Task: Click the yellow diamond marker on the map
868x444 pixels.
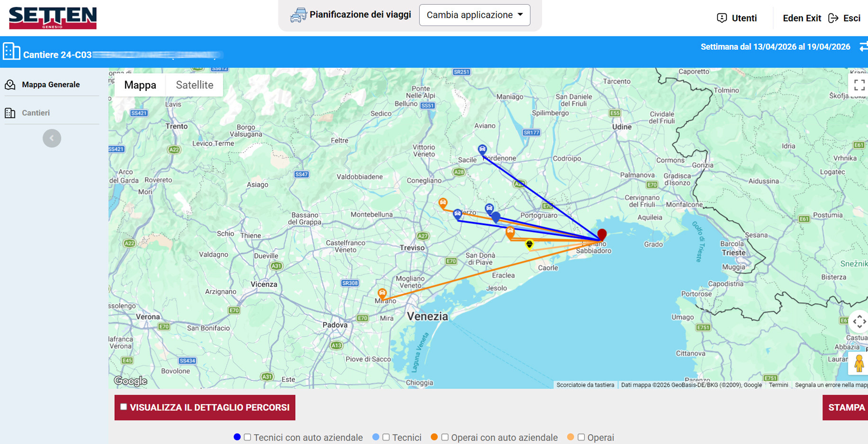Action: 529,245
